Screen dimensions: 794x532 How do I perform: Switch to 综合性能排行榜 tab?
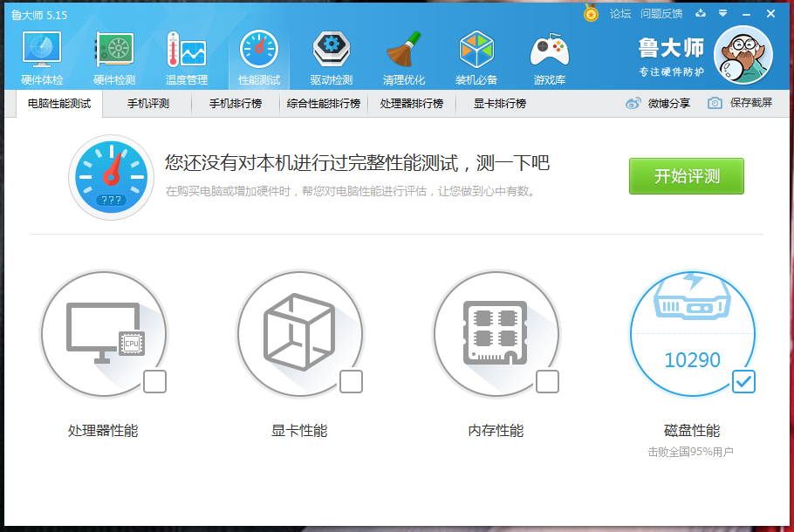[324, 104]
